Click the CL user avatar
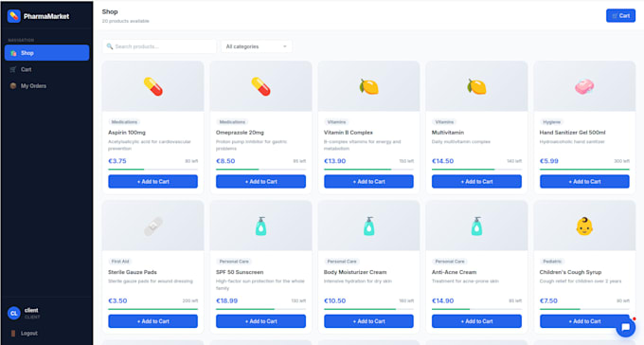Screen dimensions: 644x345 pyautogui.click(x=14, y=314)
